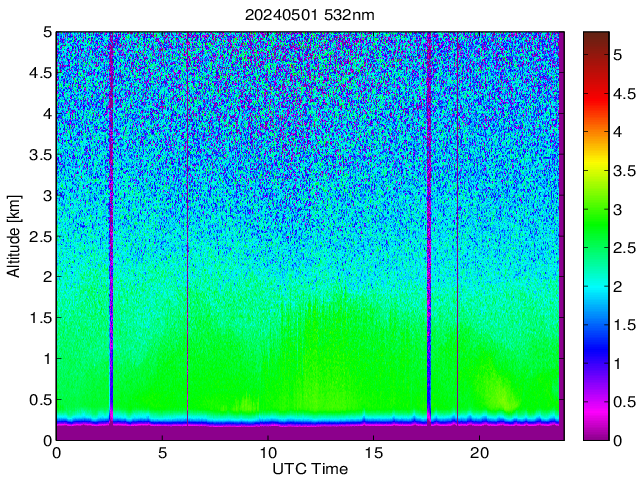Click the Altitude axis tick label 2.5

41,237
